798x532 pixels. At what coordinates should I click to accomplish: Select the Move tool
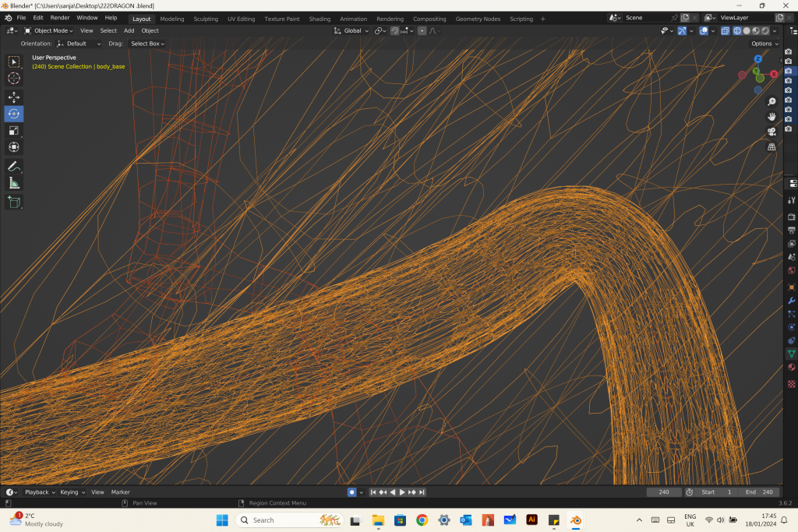pos(14,97)
